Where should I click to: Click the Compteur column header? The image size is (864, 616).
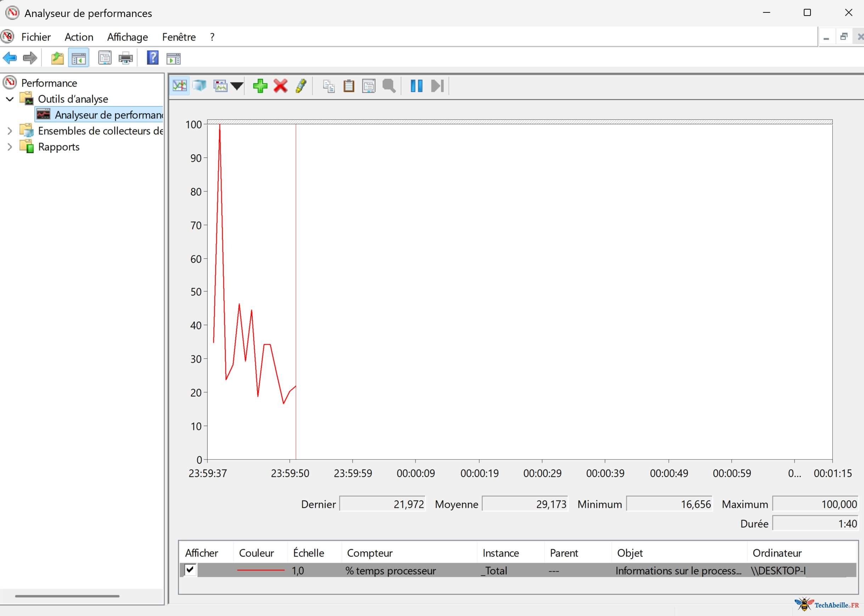coord(370,553)
